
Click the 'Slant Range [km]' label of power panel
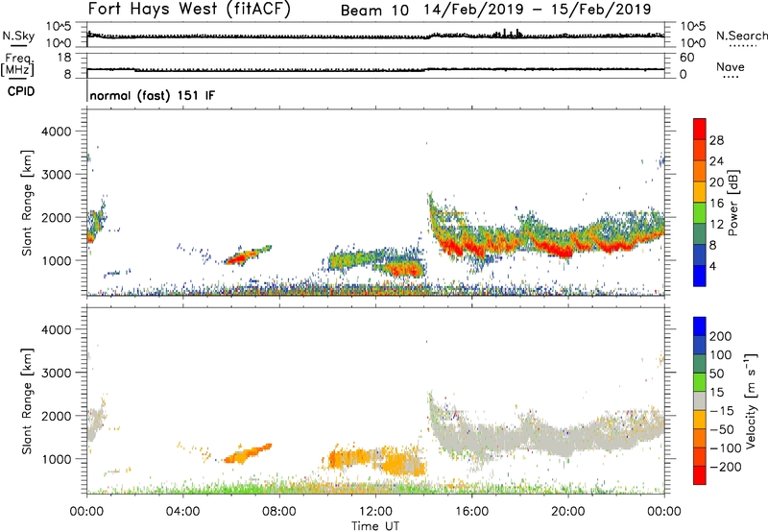[27, 203]
